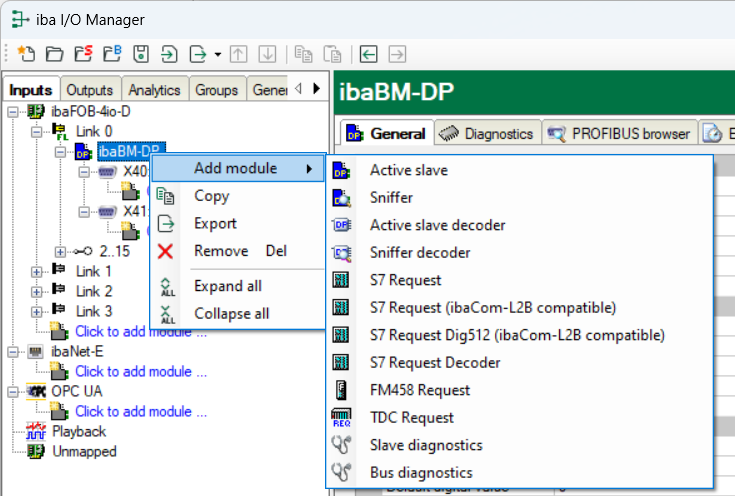Click the TDC Request icon
This screenshot has height=496, width=735.
click(341, 418)
